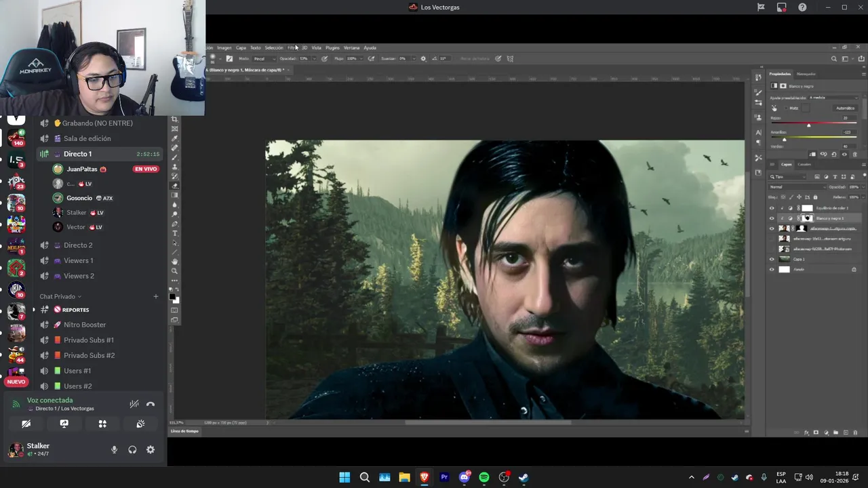Hide the Fondo layer
The width and height of the screenshot is (868, 488).
[771, 269]
